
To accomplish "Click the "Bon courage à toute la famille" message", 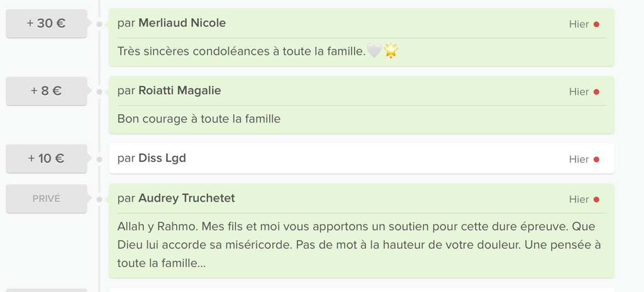I will tap(199, 119).
